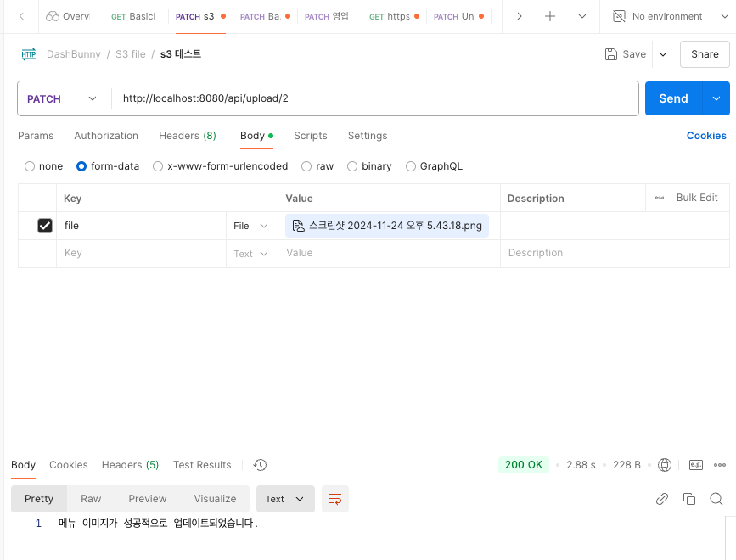Screen dimensions: 736x560
Task: Expand the Send button arrow options
Action: [x=716, y=98]
